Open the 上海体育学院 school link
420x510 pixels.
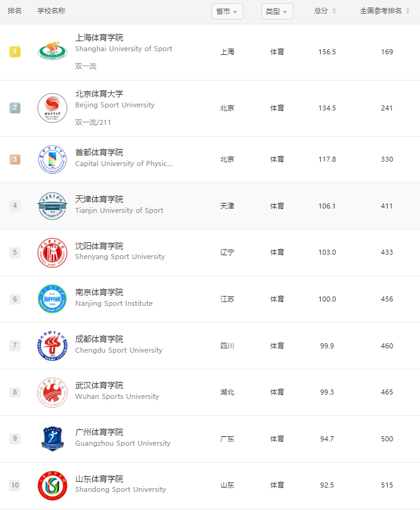99,37
